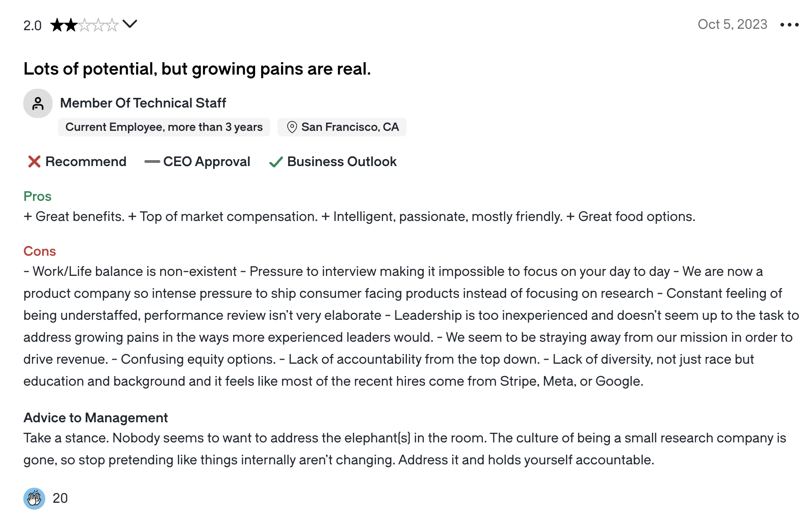Collapse the star rating details arrow
812x522 pixels.
[x=131, y=24]
